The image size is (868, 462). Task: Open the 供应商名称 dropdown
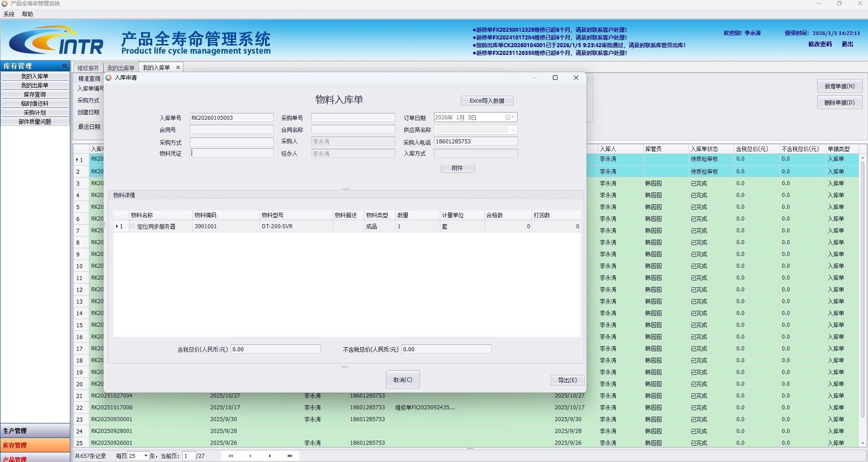(513, 130)
